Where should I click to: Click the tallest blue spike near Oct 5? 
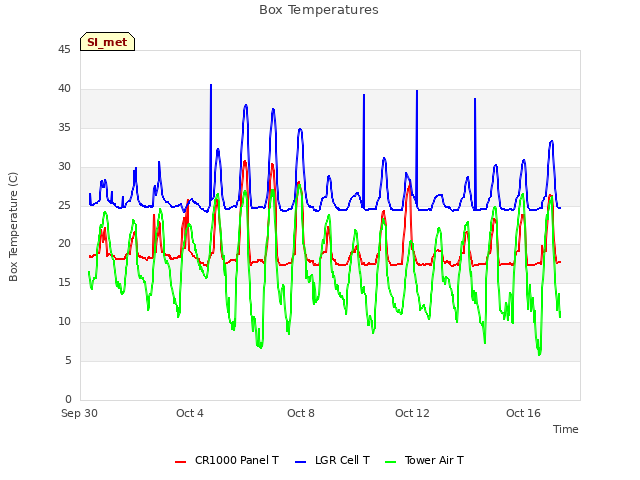pyautogui.click(x=211, y=143)
